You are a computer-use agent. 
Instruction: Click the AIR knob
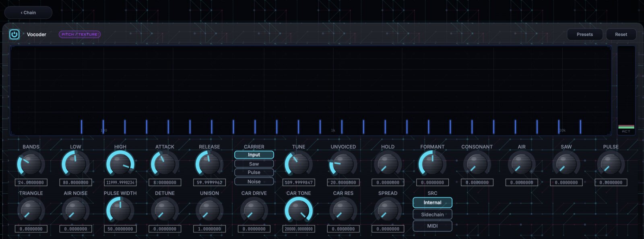(522, 164)
